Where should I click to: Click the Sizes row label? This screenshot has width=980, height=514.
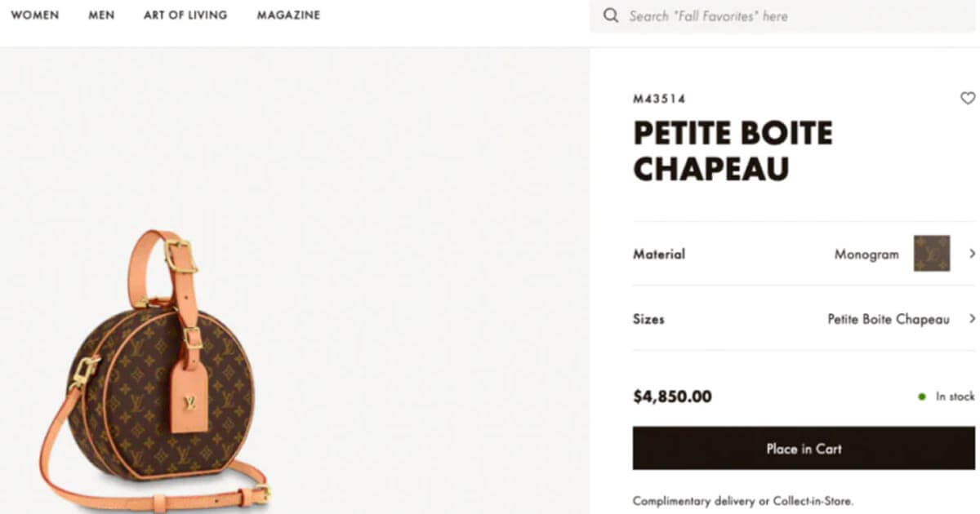tap(648, 319)
